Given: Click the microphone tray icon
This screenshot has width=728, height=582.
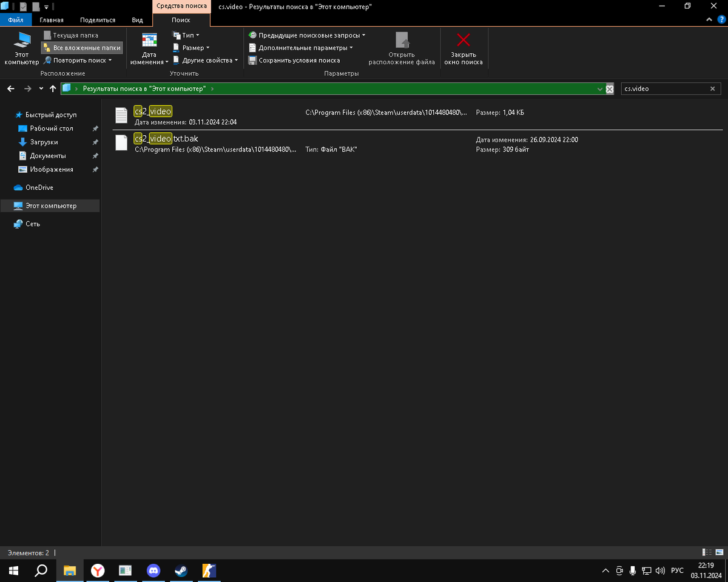Looking at the screenshot, I should (633, 570).
